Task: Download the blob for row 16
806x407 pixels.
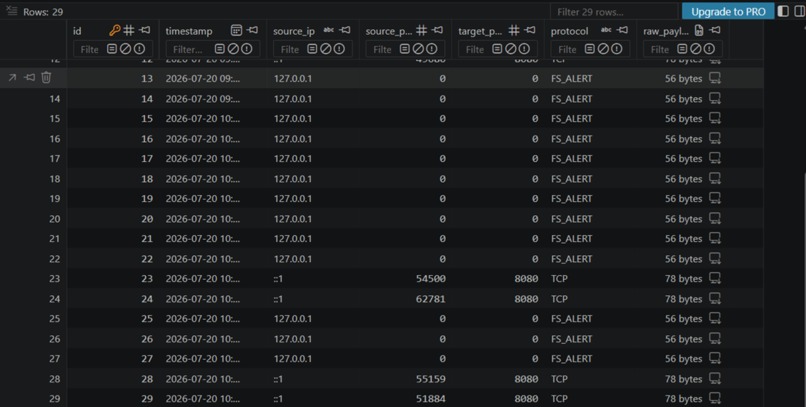Action: tap(715, 138)
